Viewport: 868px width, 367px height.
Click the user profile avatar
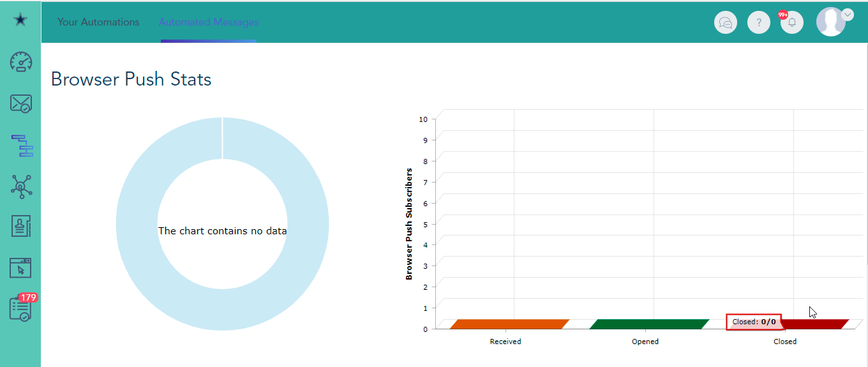(831, 22)
